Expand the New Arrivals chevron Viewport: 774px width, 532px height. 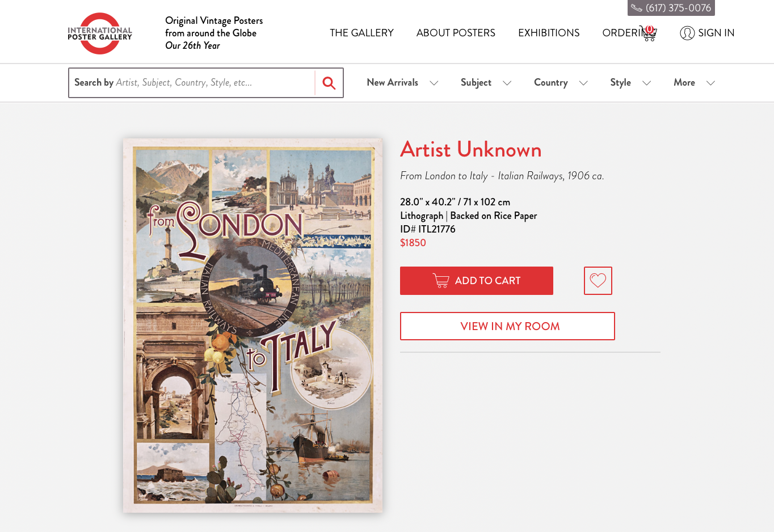434,83
